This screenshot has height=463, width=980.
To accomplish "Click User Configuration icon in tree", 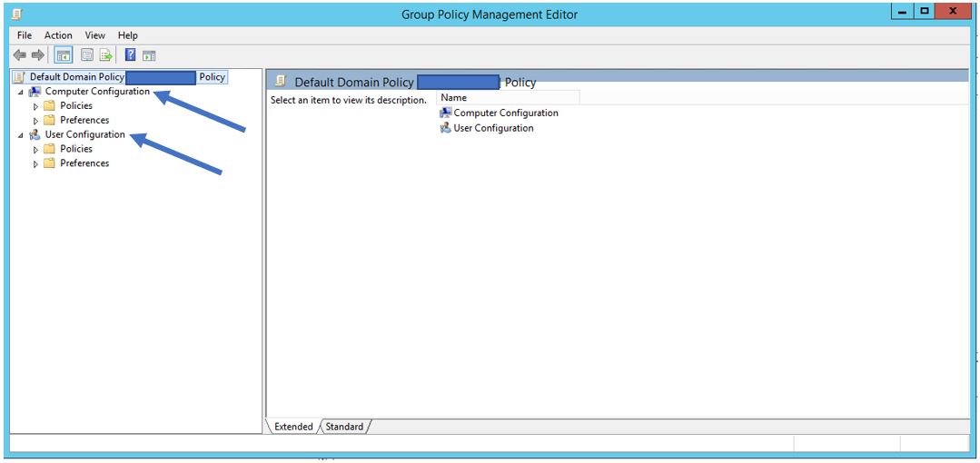I will [35, 135].
